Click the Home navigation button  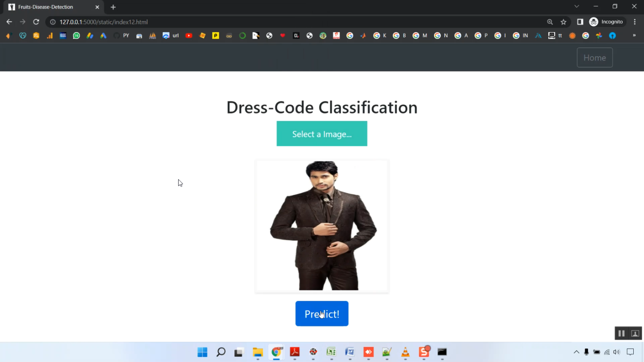[595, 57]
